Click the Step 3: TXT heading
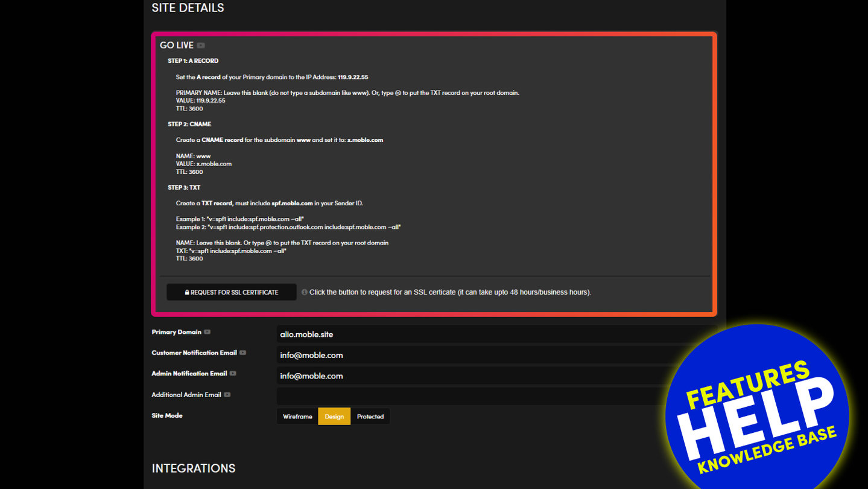The height and width of the screenshot is (489, 868). click(184, 188)
